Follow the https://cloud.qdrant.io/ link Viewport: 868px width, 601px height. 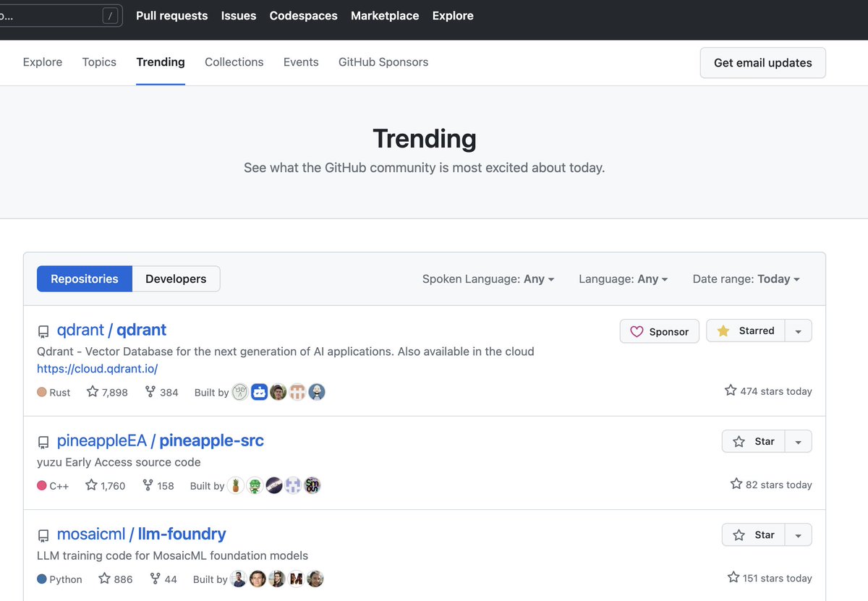pos(98,369)
